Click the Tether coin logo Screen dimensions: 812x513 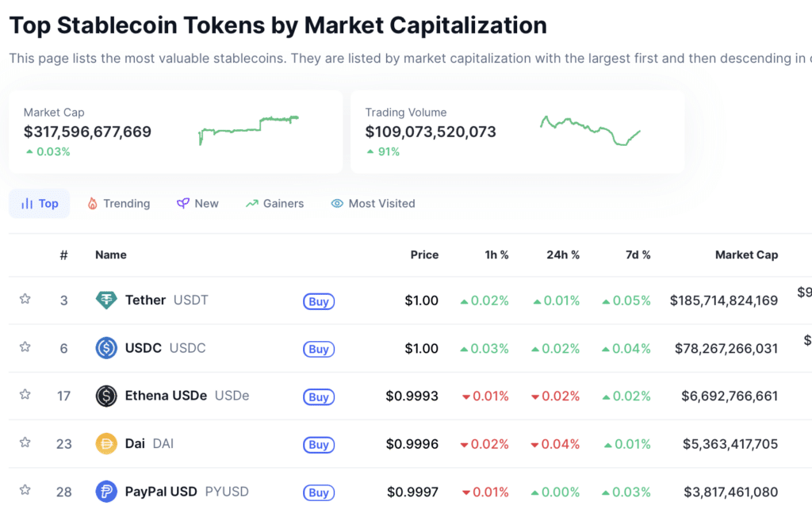tap(106, 301)
